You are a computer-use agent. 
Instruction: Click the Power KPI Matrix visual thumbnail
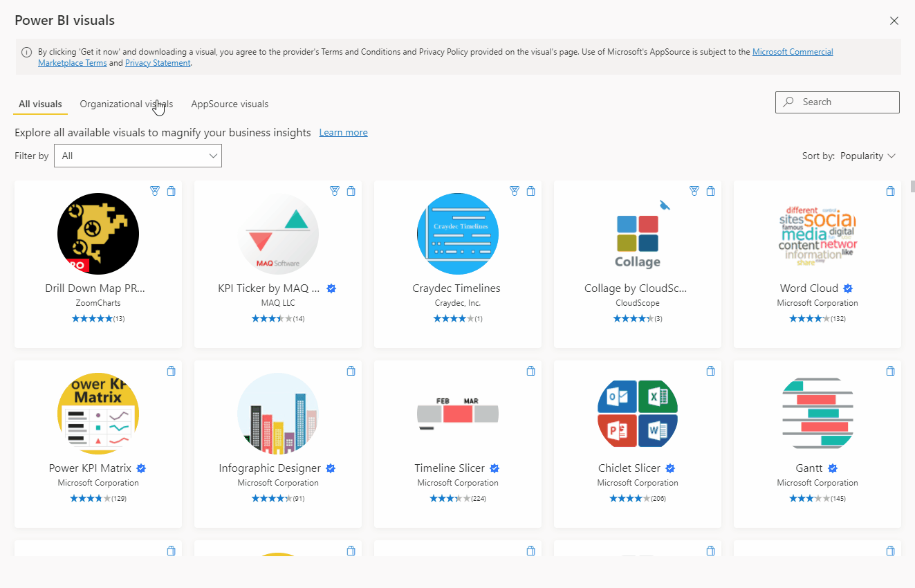(x=98, y=414)
